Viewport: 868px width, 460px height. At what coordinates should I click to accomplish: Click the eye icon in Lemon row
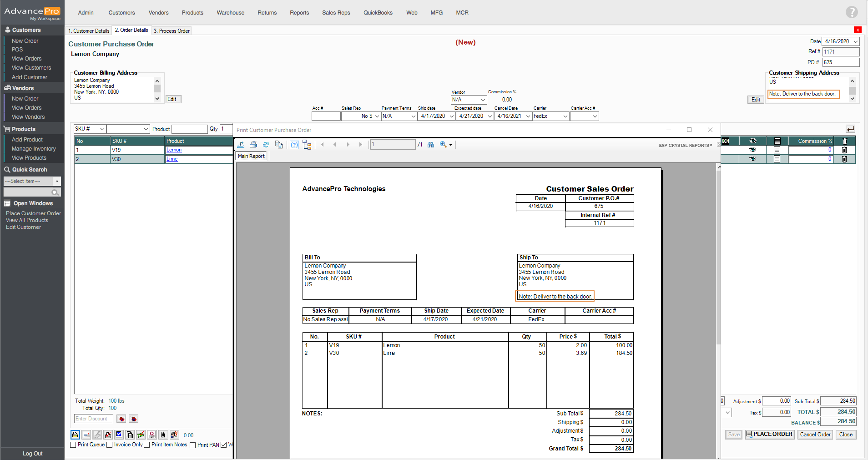[752, 150]
